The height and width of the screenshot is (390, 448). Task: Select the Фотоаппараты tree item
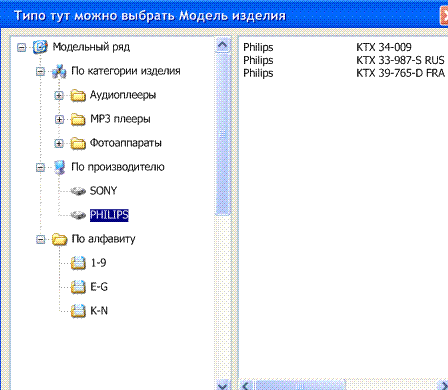pyautogui.click(x=126, y=143)
